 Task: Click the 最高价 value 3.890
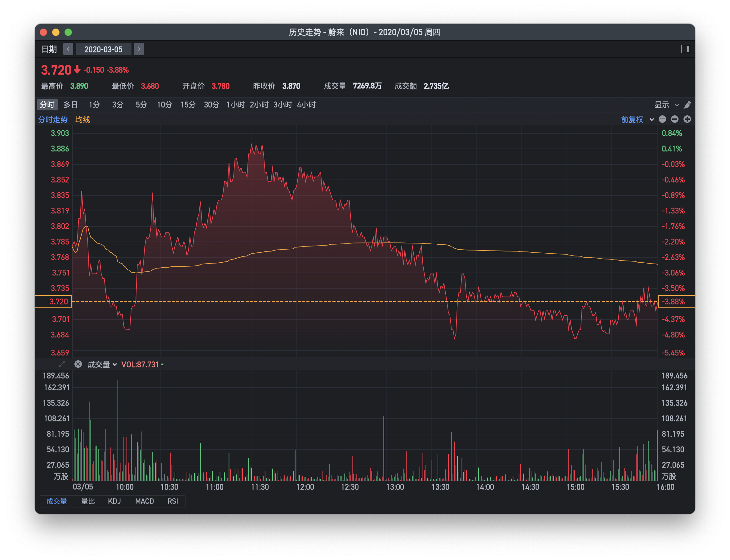click(x=79, y=86)
